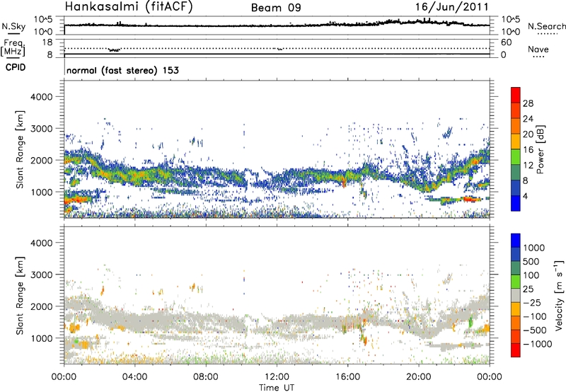Click the "12:00" time axis tick label

click(277, 377)
